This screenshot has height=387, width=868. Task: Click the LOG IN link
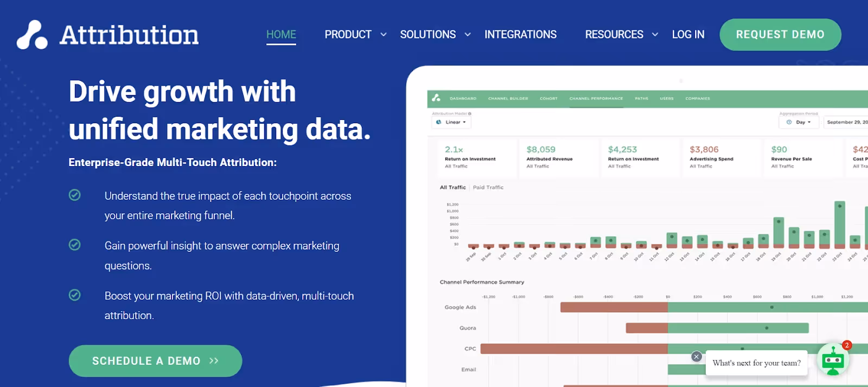coord(688,35)
